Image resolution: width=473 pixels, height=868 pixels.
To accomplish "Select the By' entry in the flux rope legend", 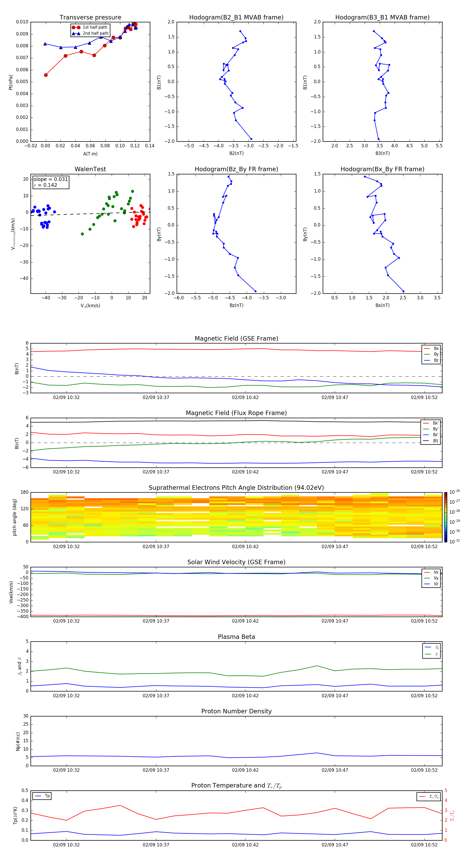I will pos(431,429).
